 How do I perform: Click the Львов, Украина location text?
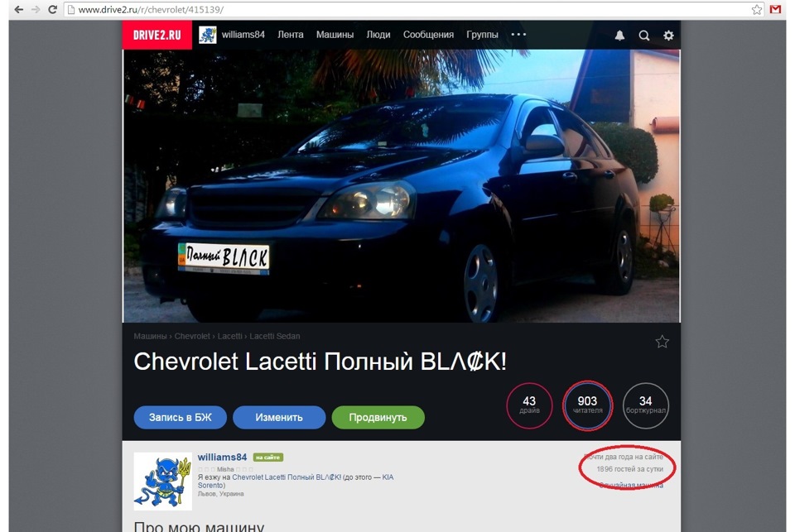pyautogui.click(x=220, y=494)
